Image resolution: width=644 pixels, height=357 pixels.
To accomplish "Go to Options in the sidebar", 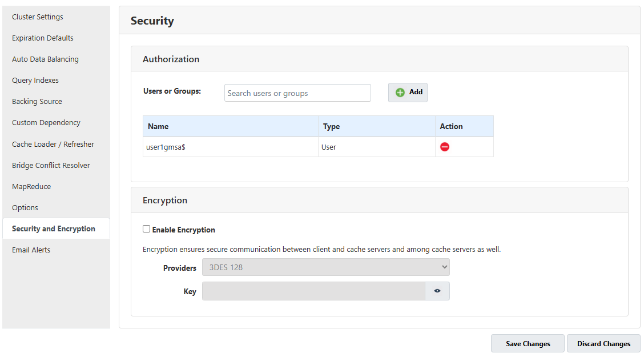I will pyautogui.click(x=25, y=207).
